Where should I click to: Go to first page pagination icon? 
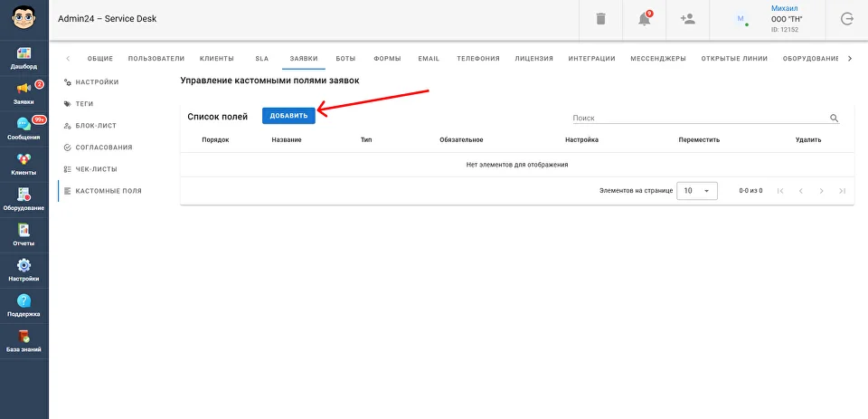point(780,191)
